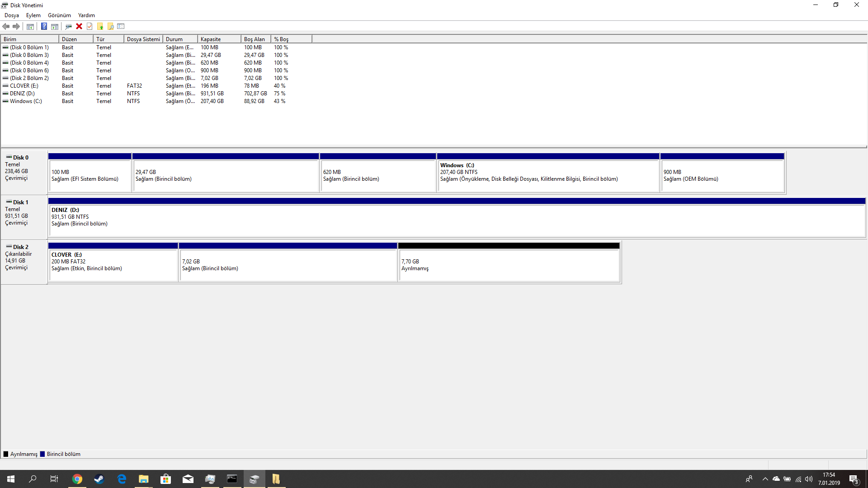Click the properties checkmark page icon
Viewport: 868px width, 488px height.
(x=90, y=26)
